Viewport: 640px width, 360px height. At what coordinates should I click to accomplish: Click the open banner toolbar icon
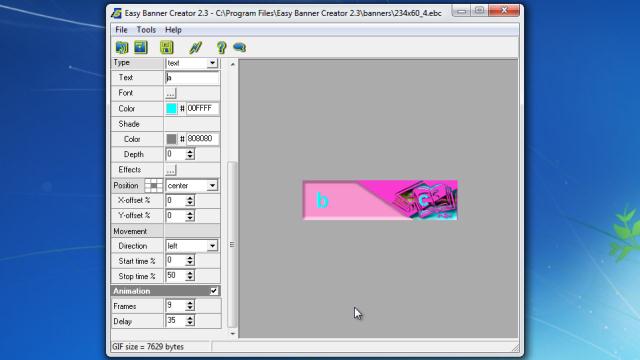coord(122,47)
